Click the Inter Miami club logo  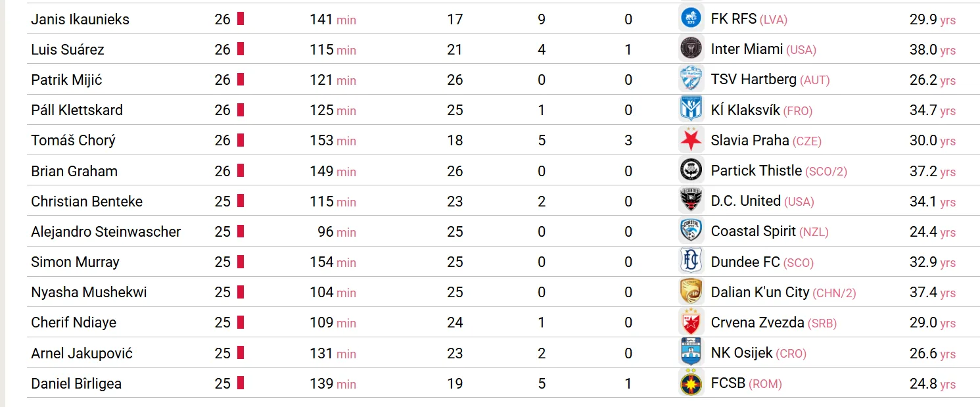(691, 49)
